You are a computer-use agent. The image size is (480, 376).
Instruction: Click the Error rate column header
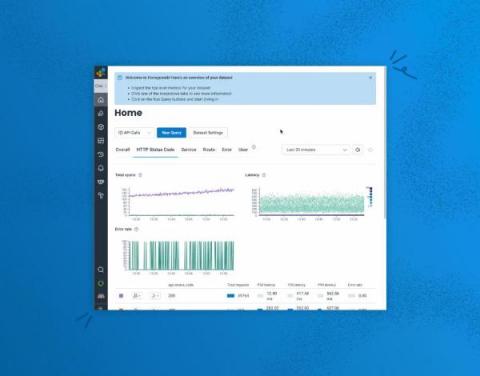(x=355, y=285)
